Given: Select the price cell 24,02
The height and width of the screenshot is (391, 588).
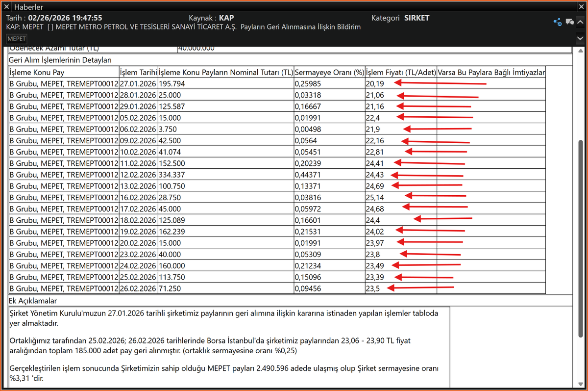Looking at the screenshot, I should point(401,232).
